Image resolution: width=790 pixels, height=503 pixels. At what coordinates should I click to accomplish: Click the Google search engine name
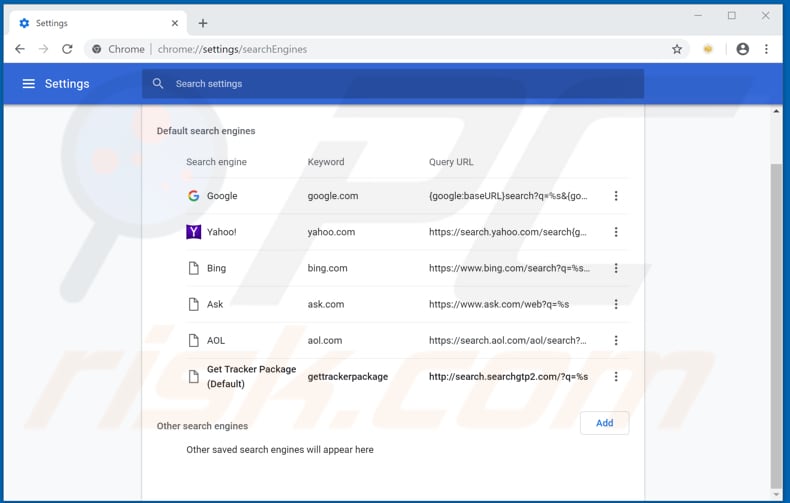coord(222,196)
